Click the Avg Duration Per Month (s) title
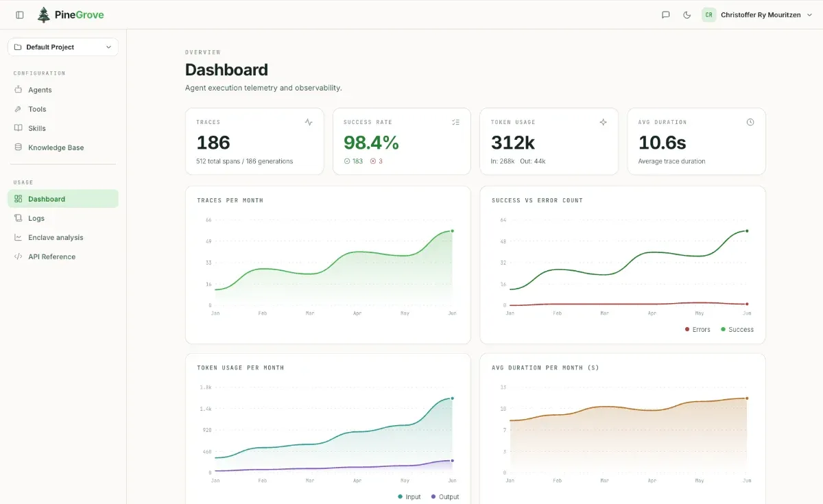Screen dimensions: 823x504 [545, 368]
